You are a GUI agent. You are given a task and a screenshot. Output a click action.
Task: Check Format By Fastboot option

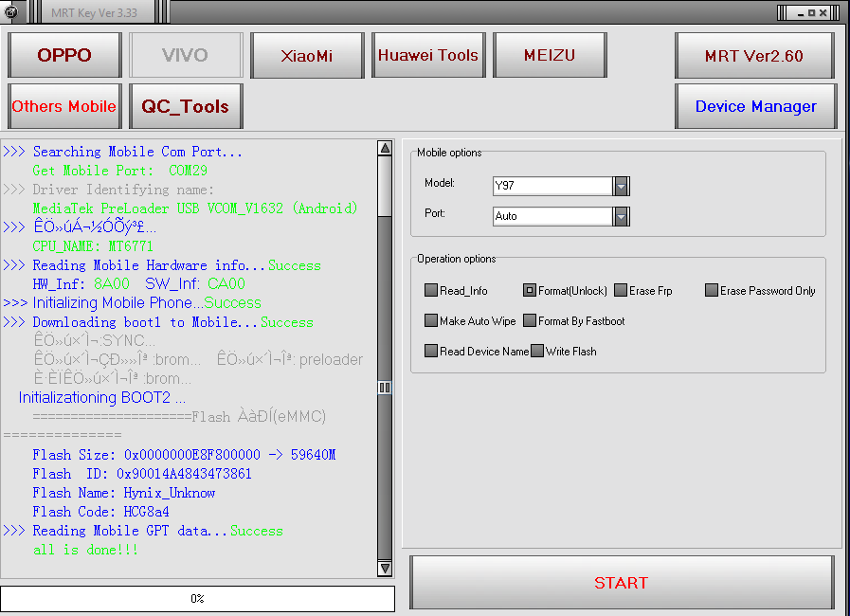coord(529,320)
